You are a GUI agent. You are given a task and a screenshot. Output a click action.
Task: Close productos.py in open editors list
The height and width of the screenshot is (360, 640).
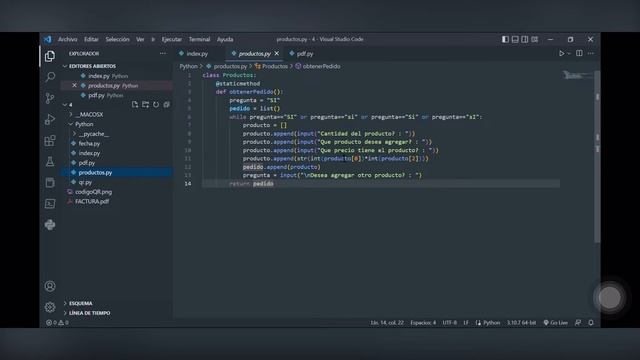pyautogui.click(x=74, y=86)
